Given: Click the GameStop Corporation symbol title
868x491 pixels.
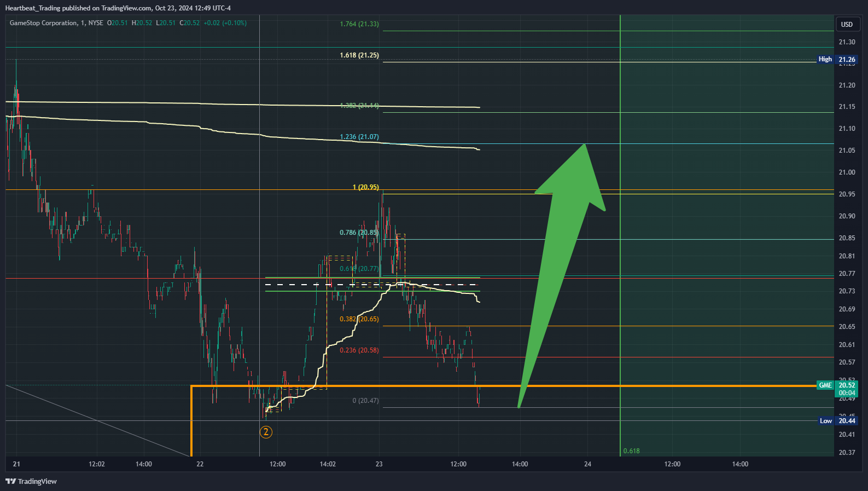Looking at the screenshot, I should click(44, 23).
